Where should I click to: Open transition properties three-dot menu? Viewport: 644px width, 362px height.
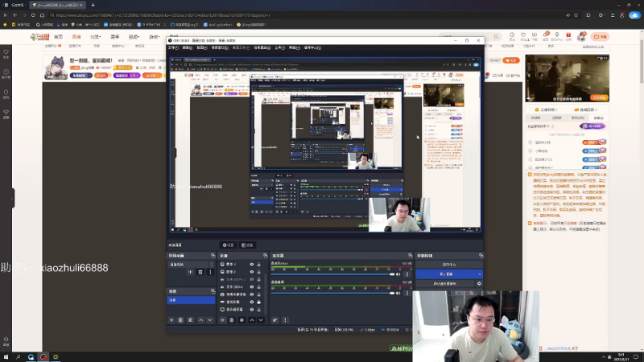(x=210, y=272)
